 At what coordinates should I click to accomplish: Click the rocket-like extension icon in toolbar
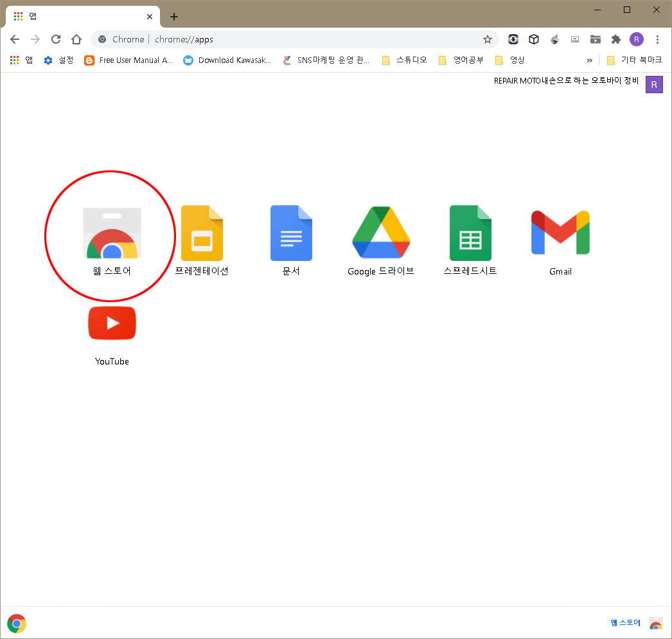point(554,39)
